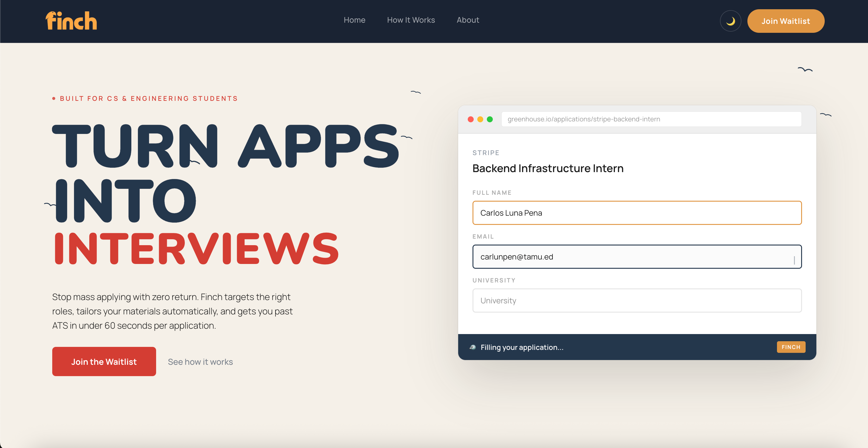
Task: Click the Backend Infrastructure Intern heading
Action: point(548,168)
